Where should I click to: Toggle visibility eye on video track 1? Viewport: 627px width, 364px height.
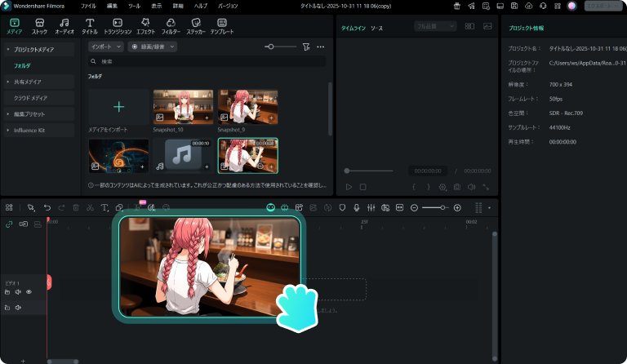tap(29, 291)
